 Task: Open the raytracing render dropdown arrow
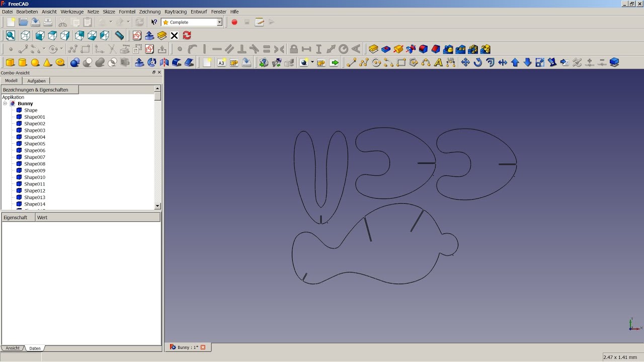(x=312, y=62)
